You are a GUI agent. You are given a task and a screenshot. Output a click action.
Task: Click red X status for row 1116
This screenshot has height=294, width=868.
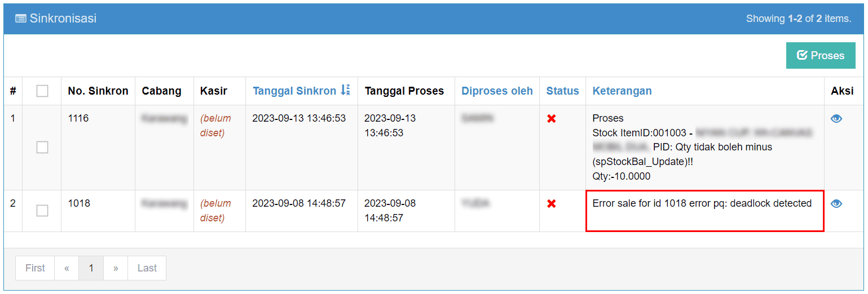552,119
